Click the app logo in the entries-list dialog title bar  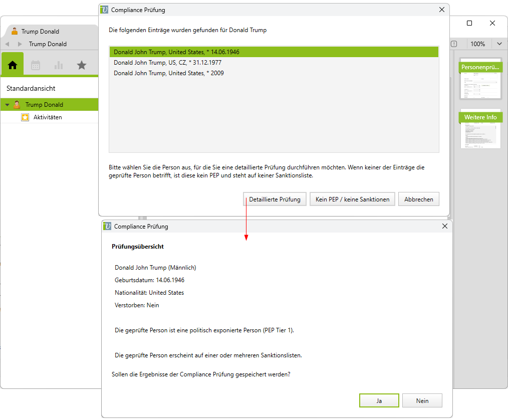[104, 10]
